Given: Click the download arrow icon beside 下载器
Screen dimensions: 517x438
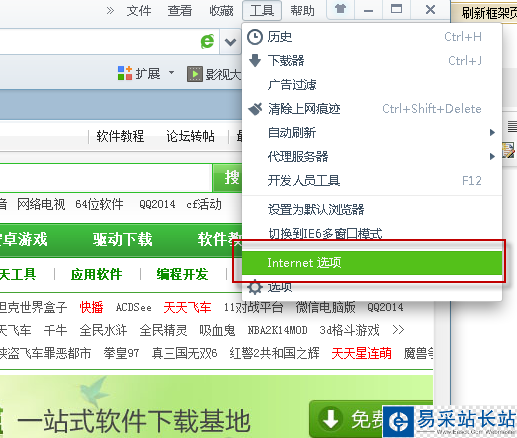Looking at the screenshot, I should [x=255, y=61].
